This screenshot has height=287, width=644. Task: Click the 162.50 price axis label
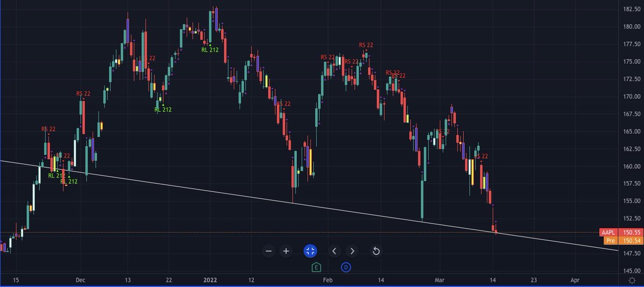631,149
